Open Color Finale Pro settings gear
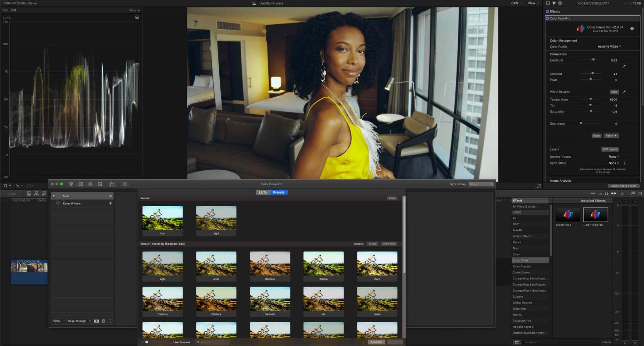The width and height of the screenshot is (644, 346). click(632, 29)
